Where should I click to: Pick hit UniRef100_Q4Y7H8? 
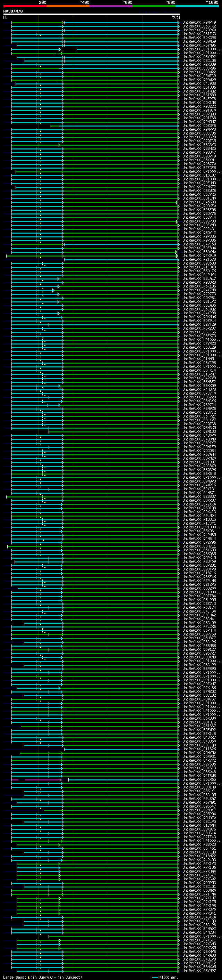click(199, 290)
